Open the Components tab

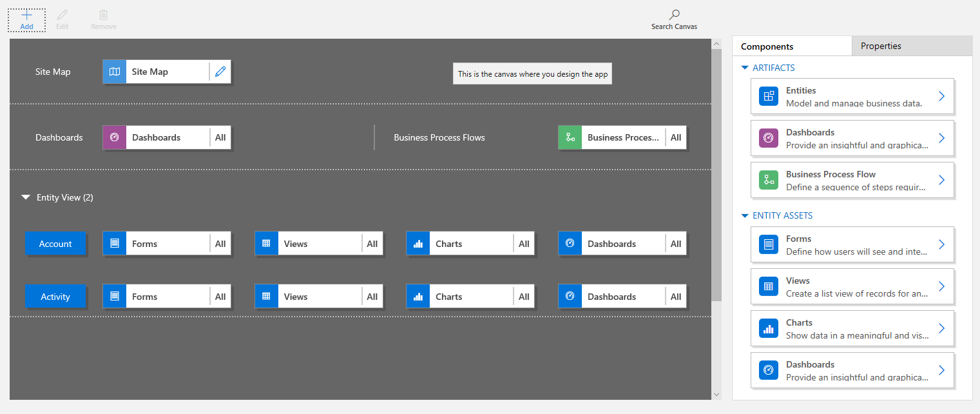click(x=767, y=46)
